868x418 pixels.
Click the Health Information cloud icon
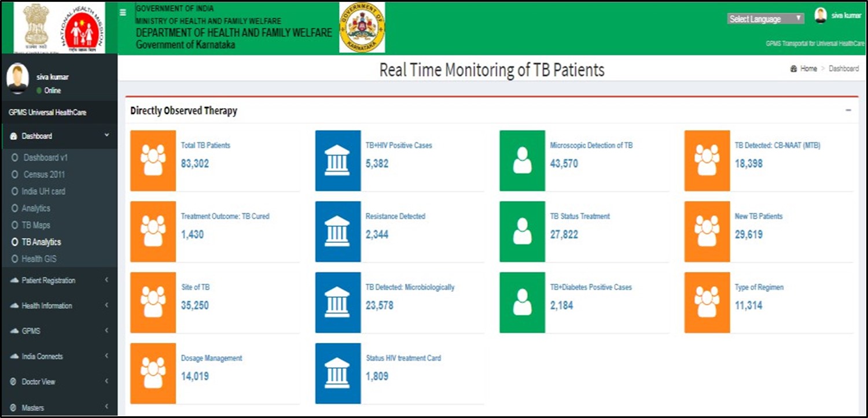(14, 306)
